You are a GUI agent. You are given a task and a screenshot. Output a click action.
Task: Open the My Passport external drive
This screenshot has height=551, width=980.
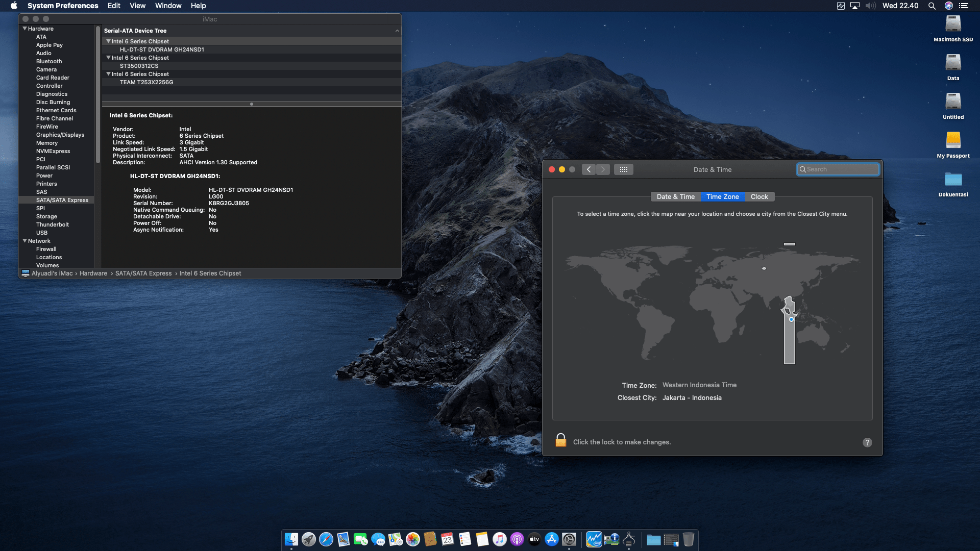coord(953,140)
